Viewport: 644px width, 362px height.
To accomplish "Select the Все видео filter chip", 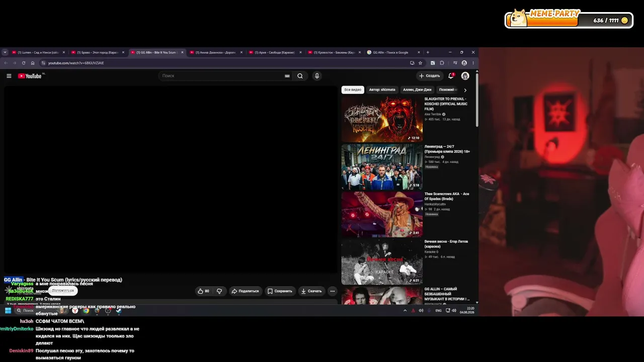I will pos(353,90).
